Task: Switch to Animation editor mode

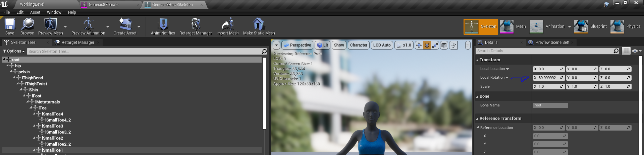Action: tap(547, 26)
